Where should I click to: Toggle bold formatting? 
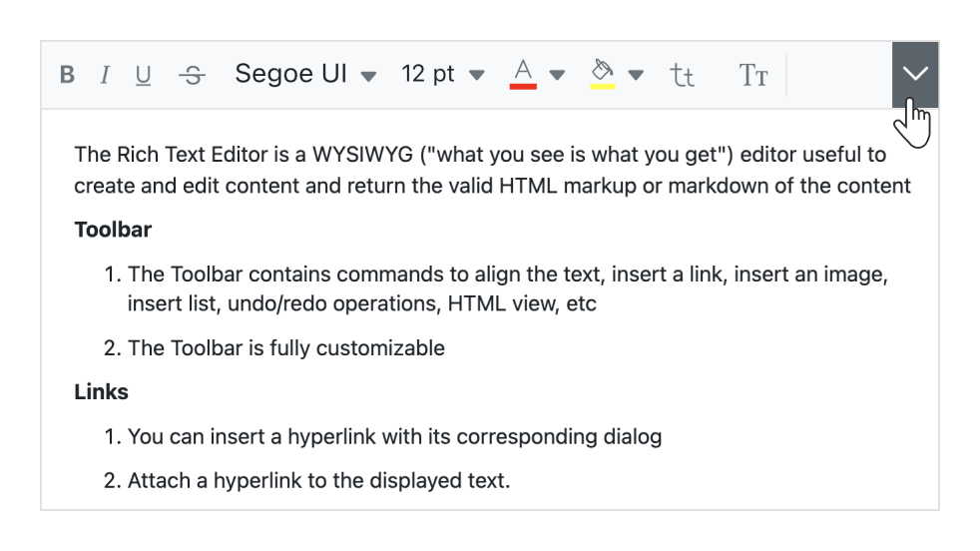pyautogui.click(x=67, y=75)
